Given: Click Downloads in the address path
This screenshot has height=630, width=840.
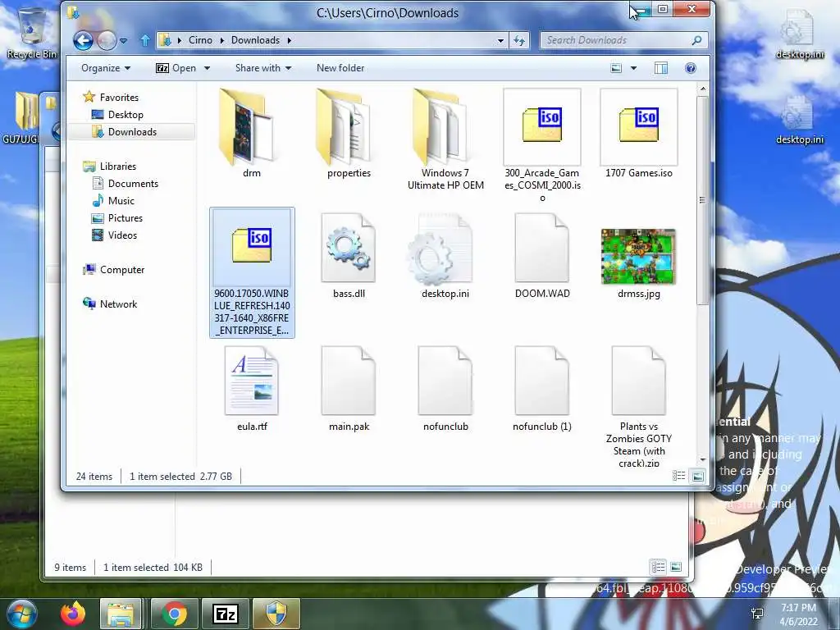Looking at the screenshot, I should pyautogui.click(x=256, y=40).
